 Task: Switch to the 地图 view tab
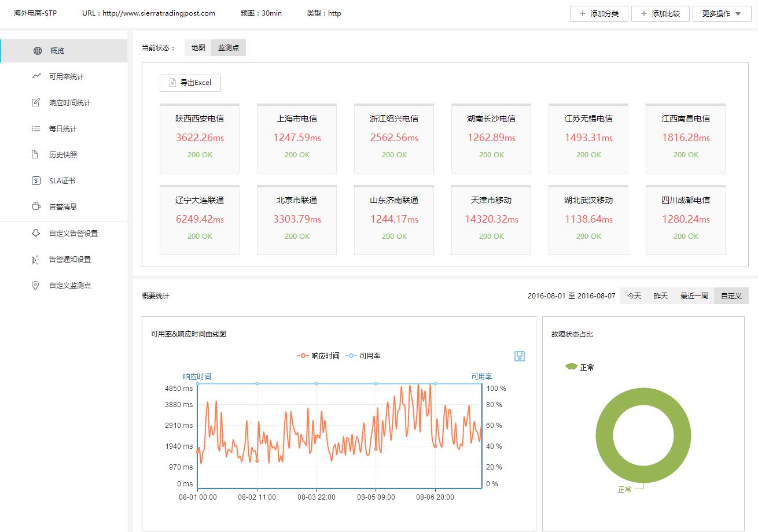pyautogui.click(x=197, y=47)
